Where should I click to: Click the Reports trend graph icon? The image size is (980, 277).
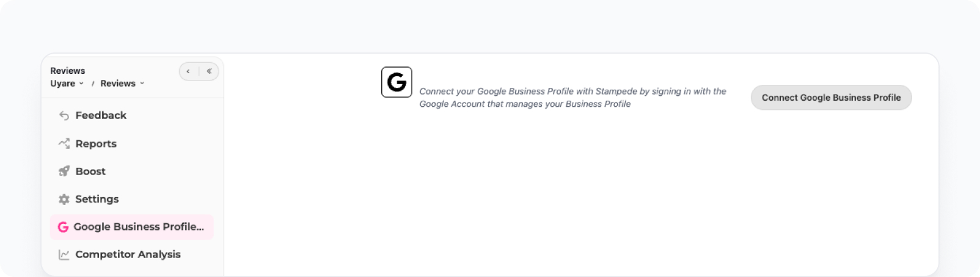pyautogui.click(x=64, y=143)
